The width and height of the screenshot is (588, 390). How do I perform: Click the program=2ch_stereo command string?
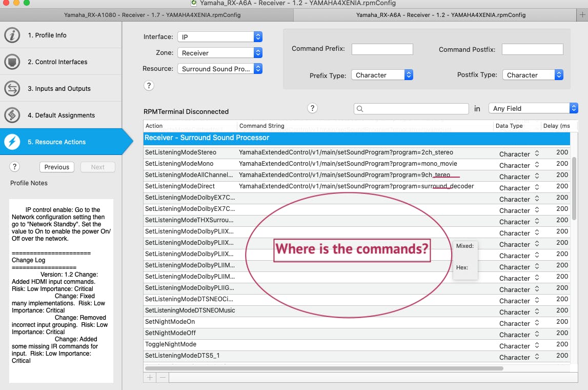click(346, 152)
